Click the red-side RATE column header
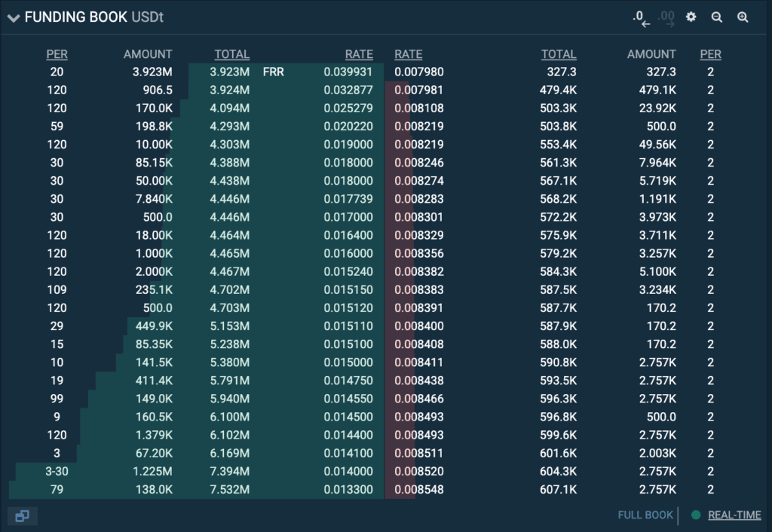772x532 pixels. point(408,54)
